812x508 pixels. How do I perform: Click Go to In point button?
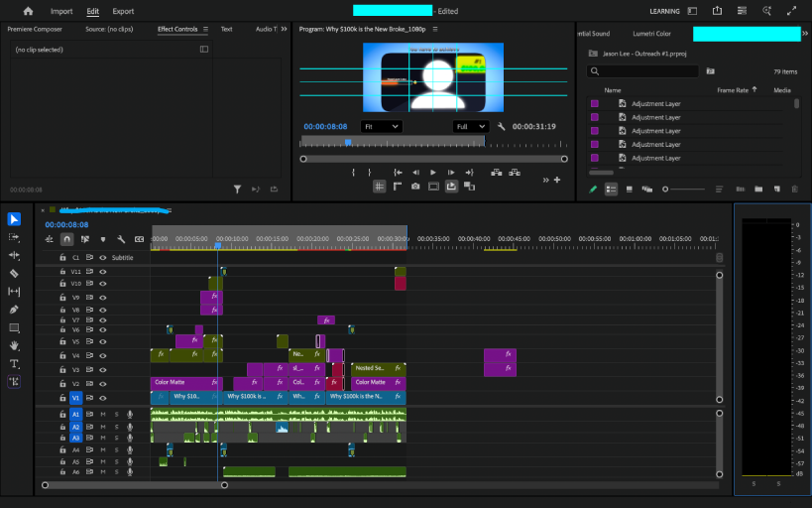(x=398, y=172)
